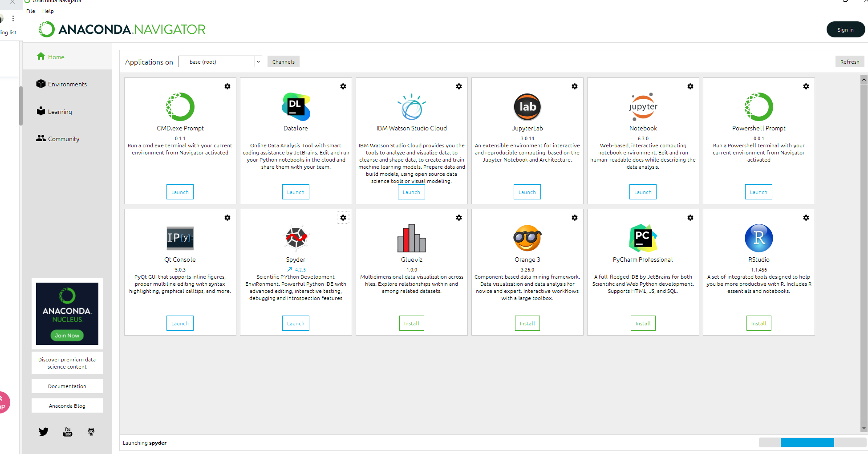This screenshot has height=454, width=868.
Task: Open gear options on Spyder card
Action: (x=343, y=218)
